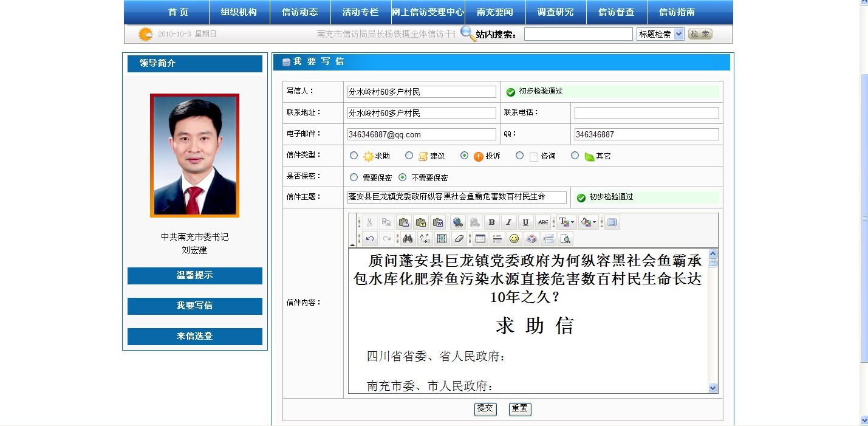Select the 建议 letter type radio
Viewport: 868px width, 426px height.
(409, 156)
